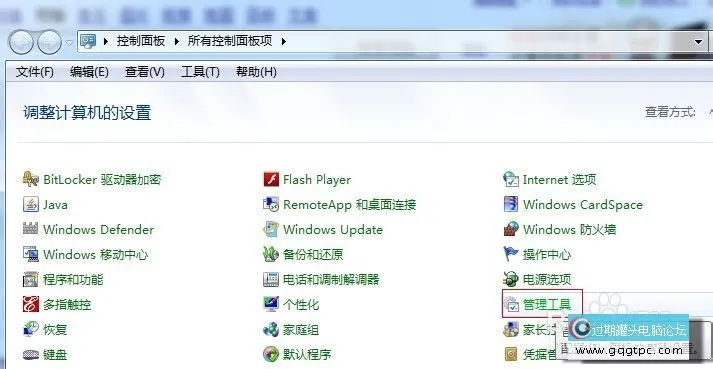Image resolution: width=713 pixels, height=369 pixels.
Task: Open the 个性化 link
Action: 301,304
